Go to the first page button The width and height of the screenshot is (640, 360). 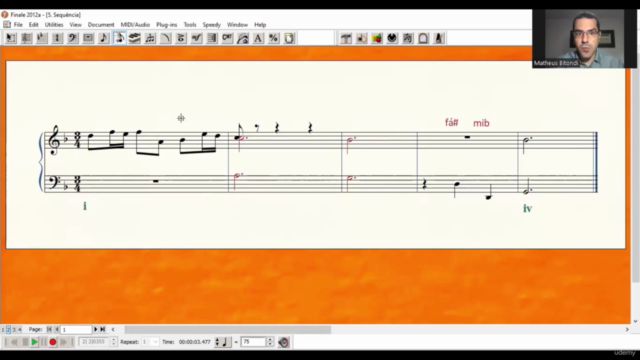(x=49, y=329)
